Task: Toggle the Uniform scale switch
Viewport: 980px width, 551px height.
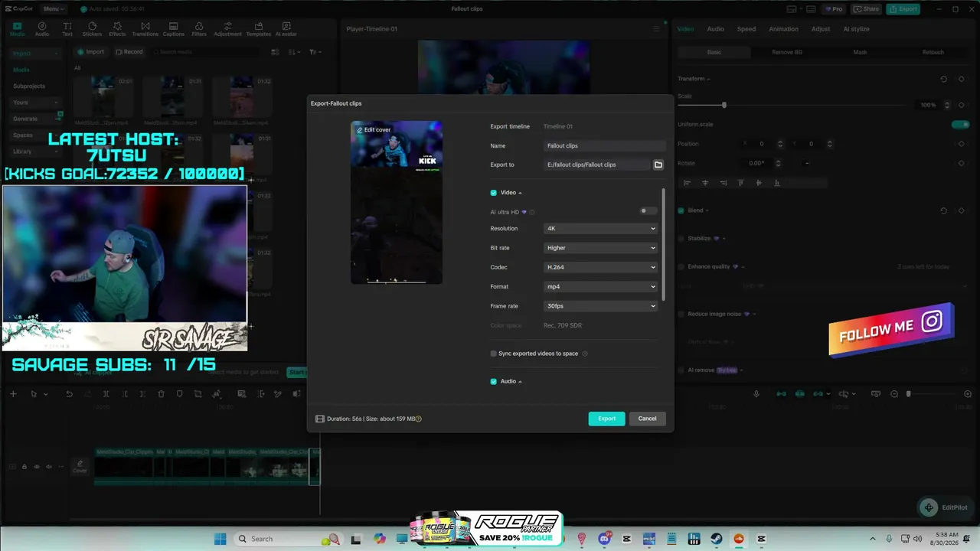Action: (x=960, y=125)
